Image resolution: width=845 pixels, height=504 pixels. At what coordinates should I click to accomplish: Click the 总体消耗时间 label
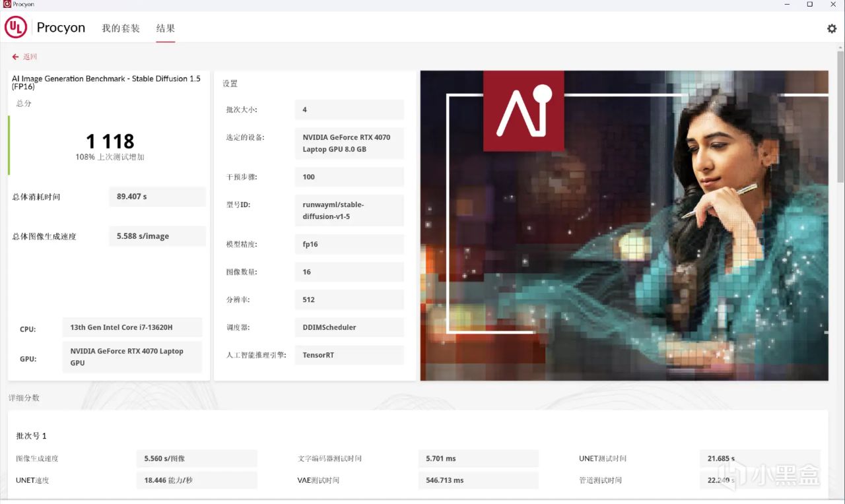(x=36, y=197)
